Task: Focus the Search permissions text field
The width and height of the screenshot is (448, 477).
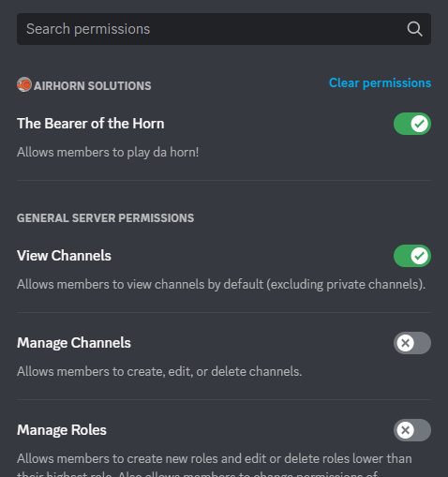Action: click(x=224, y=29)
